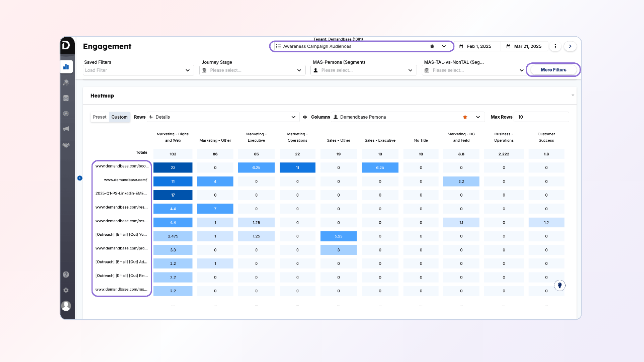This screenshot has height=362, width=644.
Task: Click the lightbulb insights icon
Action: click(x=559, y=286)
